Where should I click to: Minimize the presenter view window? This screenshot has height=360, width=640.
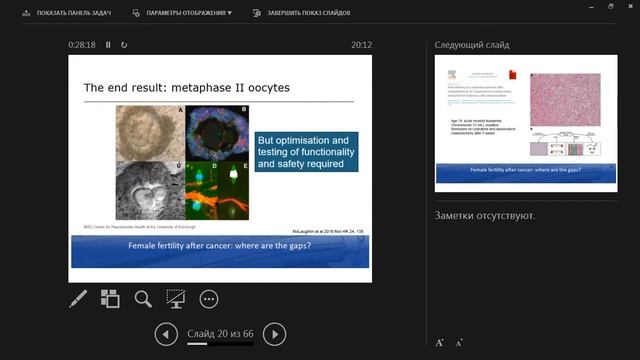(591, 7)
